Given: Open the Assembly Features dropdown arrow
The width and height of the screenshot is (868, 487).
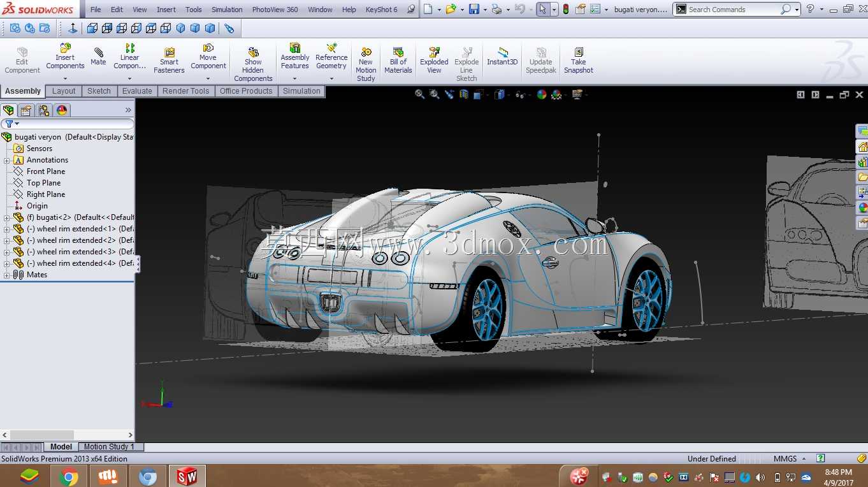Looking at the screenshot, I should 295,79.
